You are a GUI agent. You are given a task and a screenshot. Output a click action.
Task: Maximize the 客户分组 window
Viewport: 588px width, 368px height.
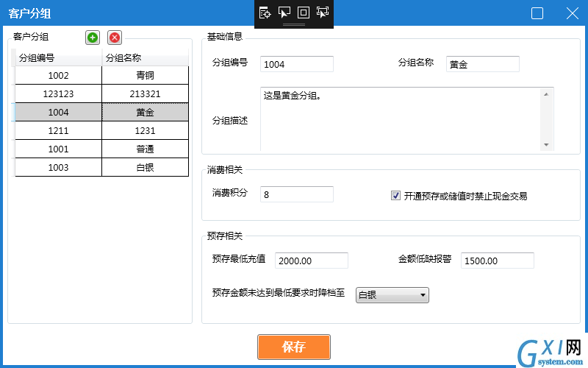point(537,13)
